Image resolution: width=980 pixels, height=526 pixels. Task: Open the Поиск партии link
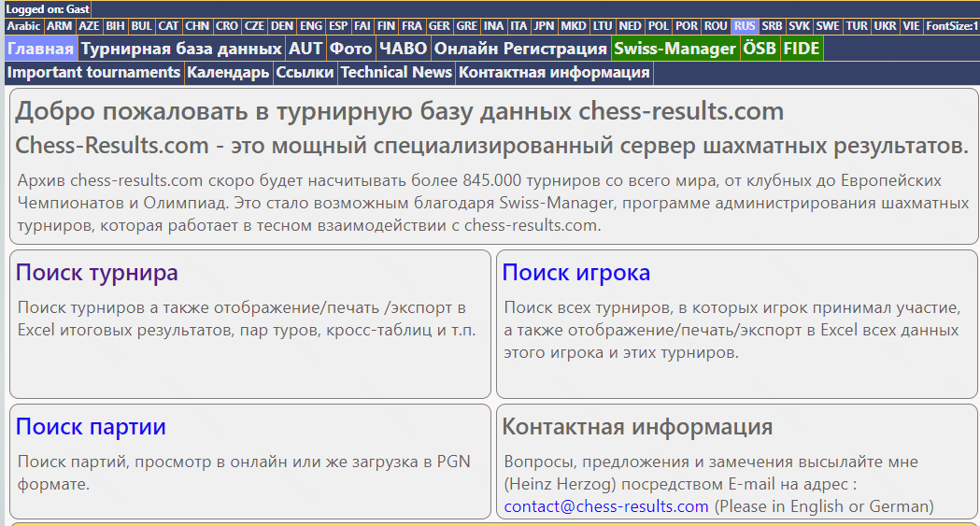(91, 427)
